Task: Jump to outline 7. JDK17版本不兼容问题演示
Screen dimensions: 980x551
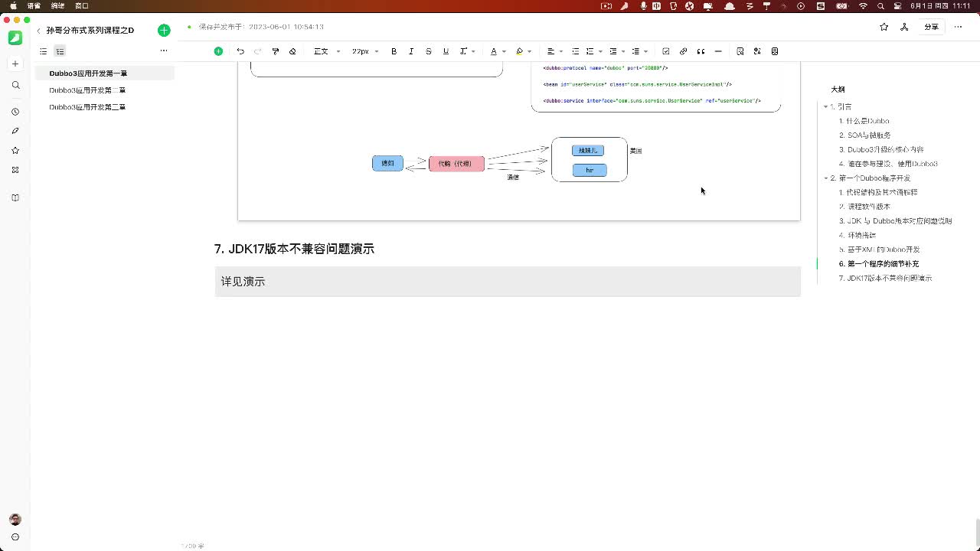Action: 885,278
